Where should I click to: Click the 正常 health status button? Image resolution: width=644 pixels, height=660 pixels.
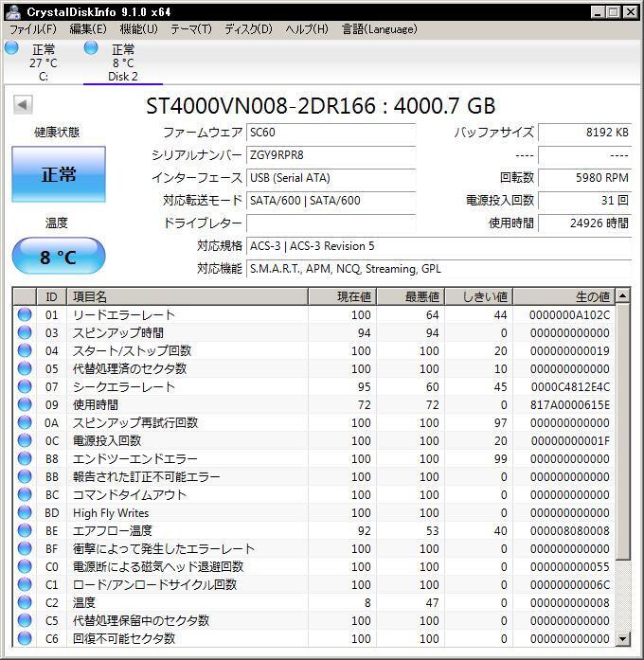pyautogui.click(x=59, y=174)
